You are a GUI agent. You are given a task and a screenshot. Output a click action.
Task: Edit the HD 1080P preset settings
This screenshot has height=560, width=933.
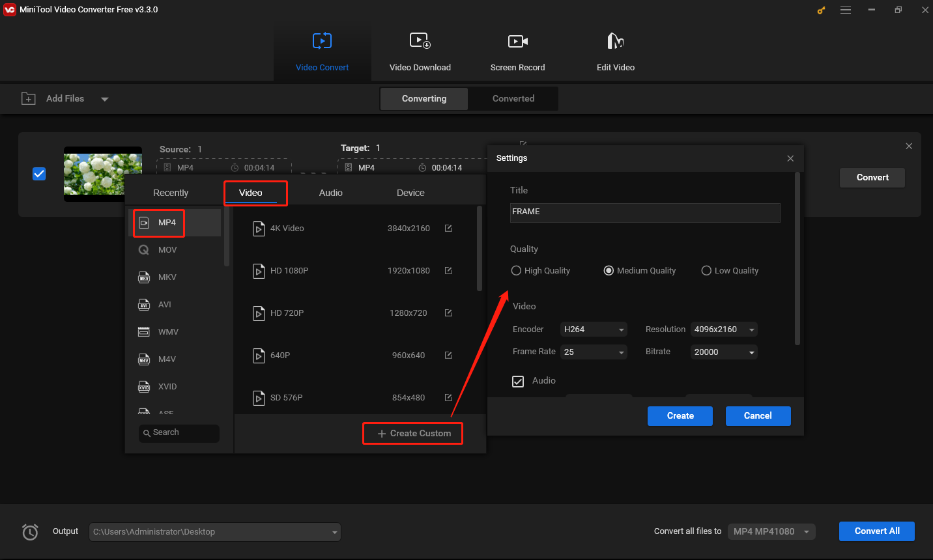pos(448,271)
